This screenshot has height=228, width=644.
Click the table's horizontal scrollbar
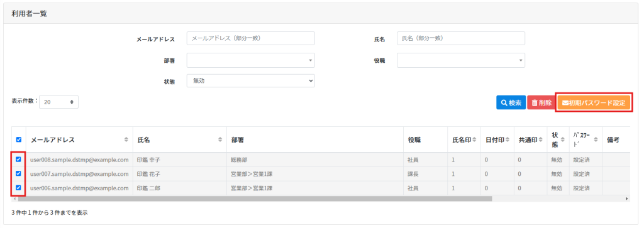(253, 198)
